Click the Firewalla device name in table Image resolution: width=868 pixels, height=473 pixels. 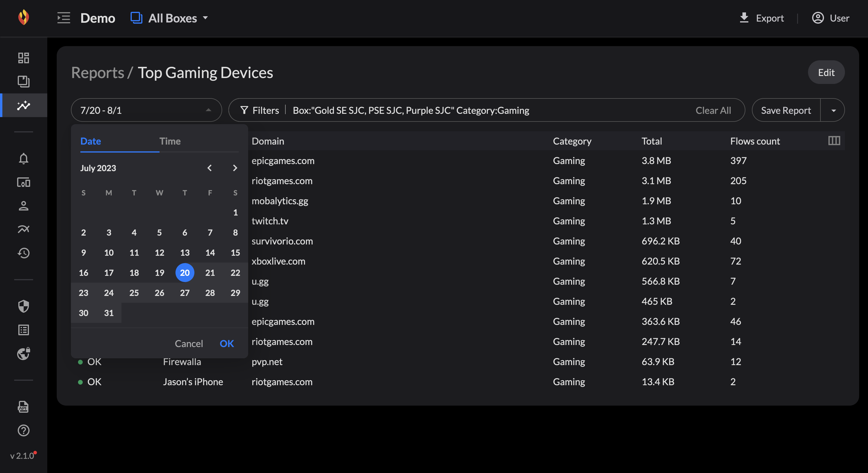coord(182,362)
